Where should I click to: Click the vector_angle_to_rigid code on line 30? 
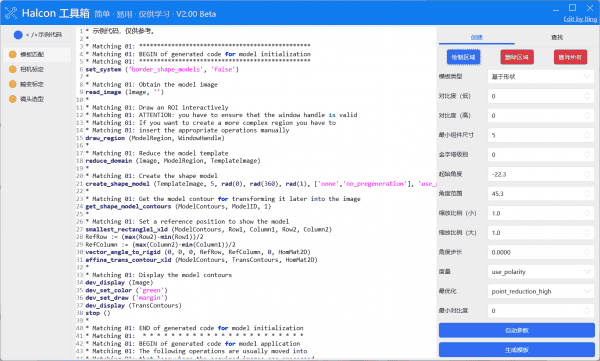click(198, 252)
